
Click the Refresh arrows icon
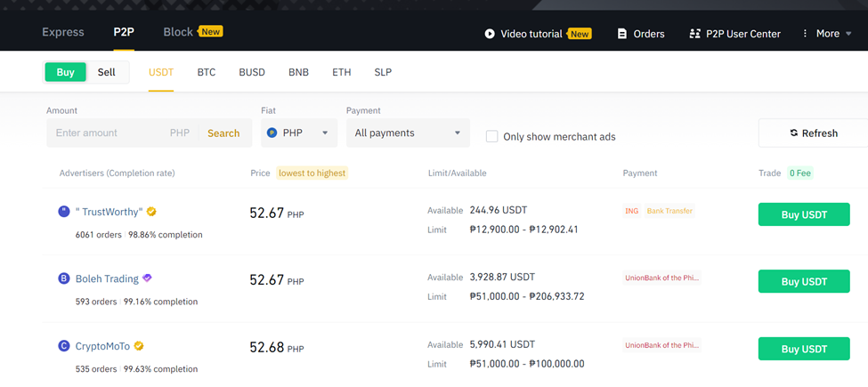793,133
